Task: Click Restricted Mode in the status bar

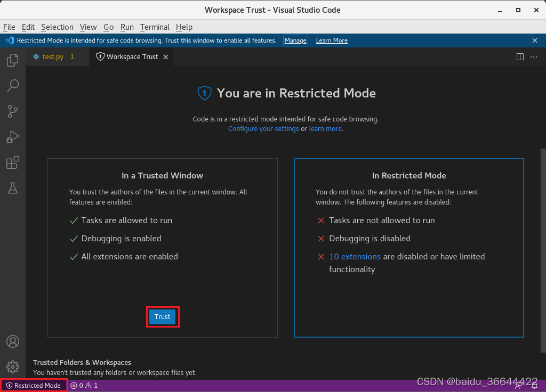Action: coord(34,386)
